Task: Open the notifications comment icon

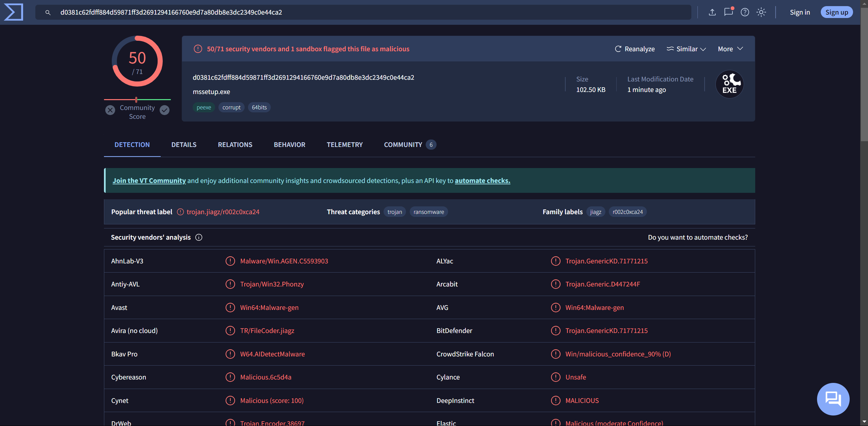Action: pos(728,12)
